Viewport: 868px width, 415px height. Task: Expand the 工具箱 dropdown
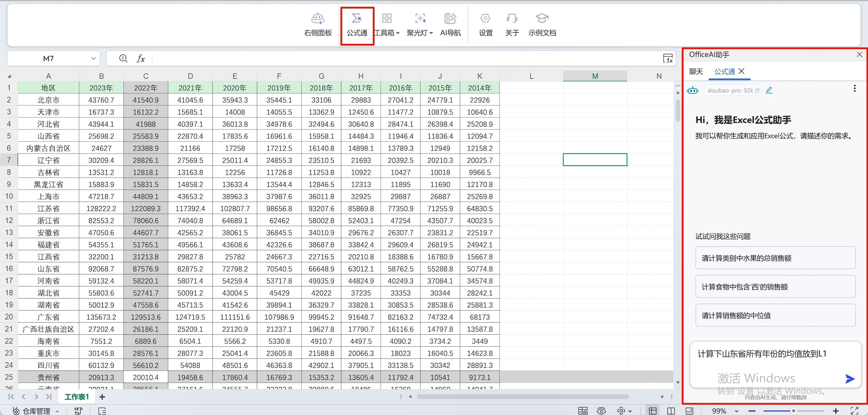coord(398,33)
